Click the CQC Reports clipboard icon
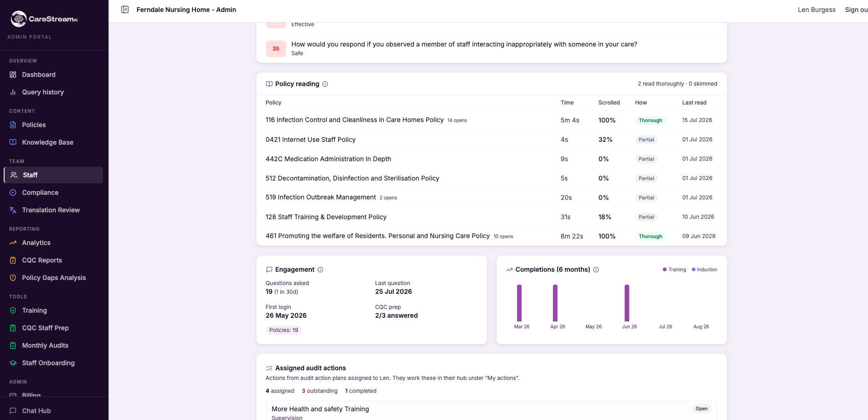 (13, 260)
